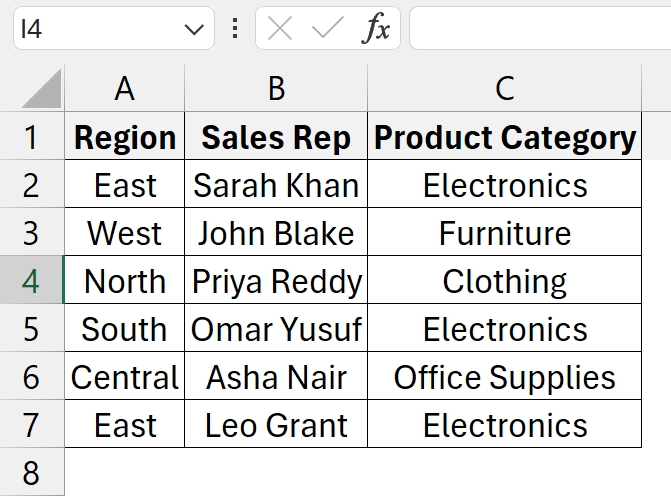Screen dimensions: 671x496
Task: Select the Furniture cell
Action: [x=504, y=234]
